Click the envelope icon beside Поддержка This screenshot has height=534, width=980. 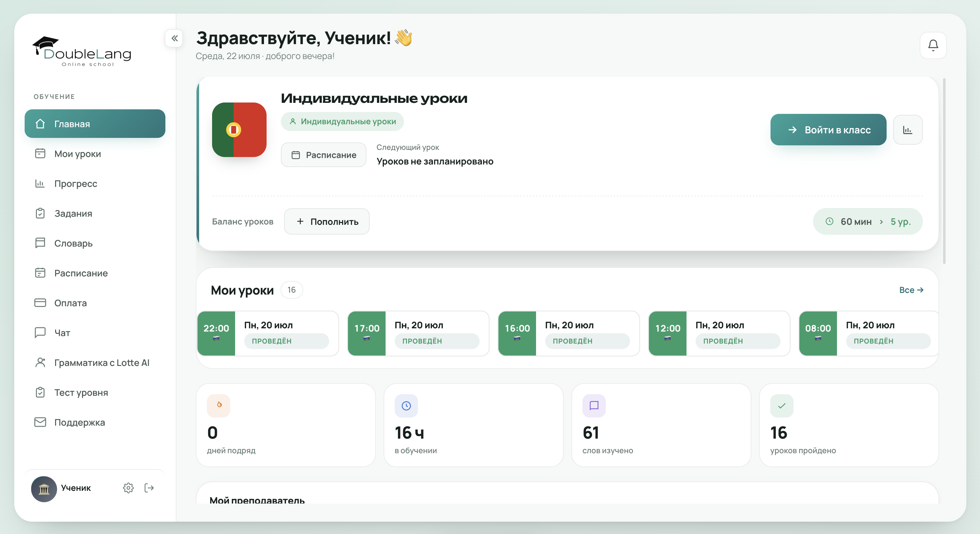click(x=40, y=422)
